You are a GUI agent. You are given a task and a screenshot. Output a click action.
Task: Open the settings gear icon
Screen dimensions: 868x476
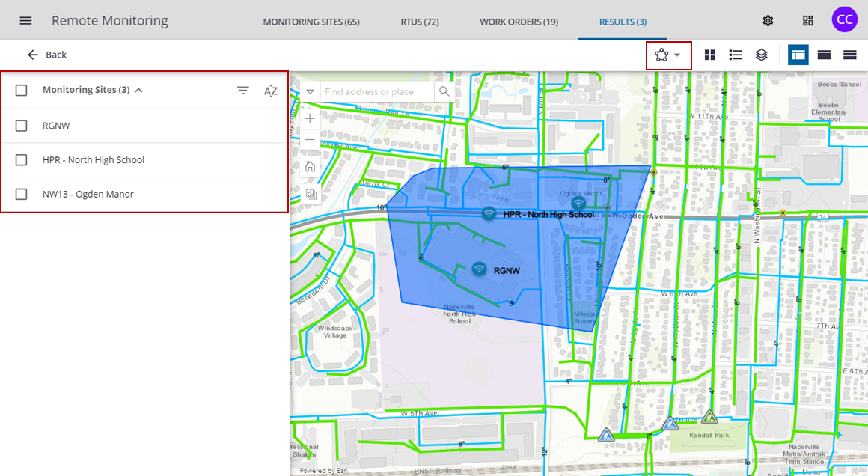pyautogui.click(x=768, y=20)
